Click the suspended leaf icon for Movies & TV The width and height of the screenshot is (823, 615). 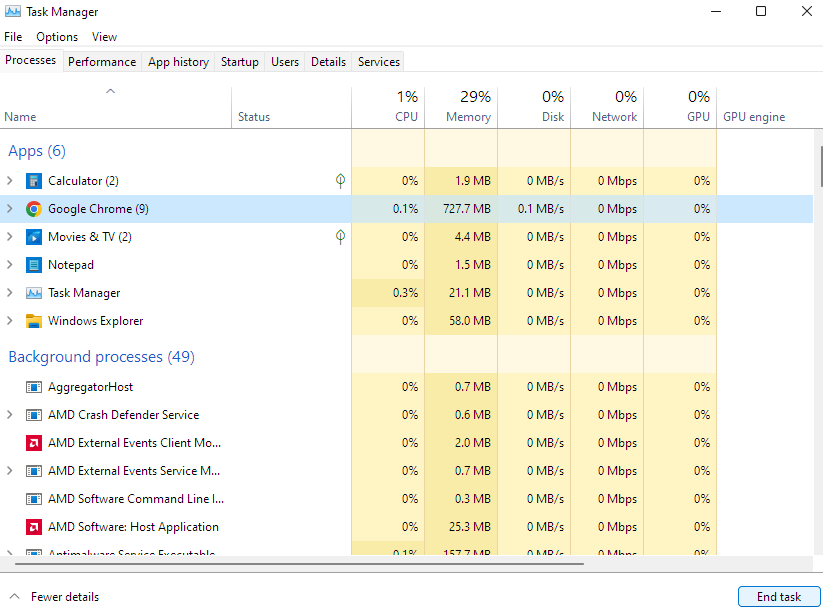point(340,237)
